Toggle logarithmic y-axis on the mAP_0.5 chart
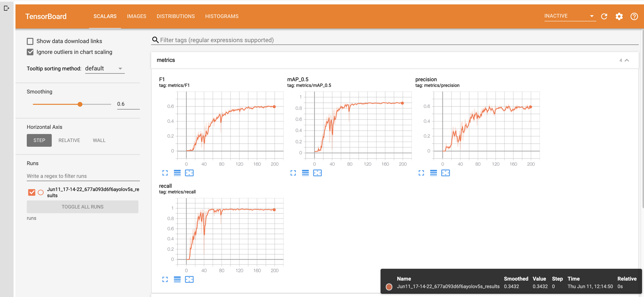Image resolution: width=644 pixels, height=297 pixels. point(305,173)
